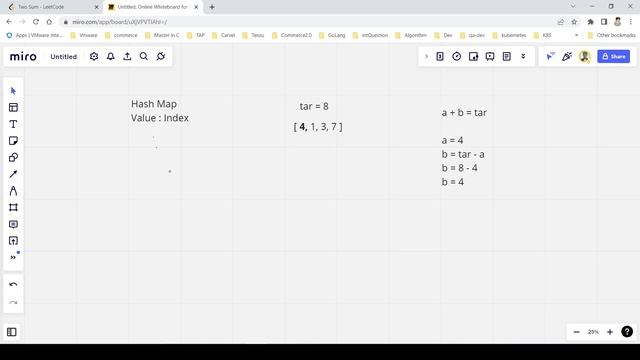The width and height of the screenshot is (640, 360).
Task: Select the Comment tool
Action: [x=13, y=224]
